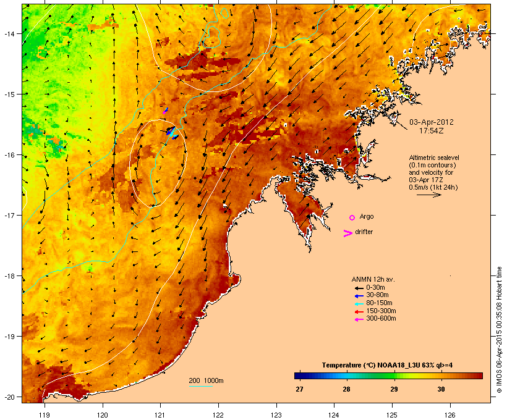Click the temperature colorbar at 28 degrees
Viewport: 507px width, 420px height.
click(x=347, y=376)
